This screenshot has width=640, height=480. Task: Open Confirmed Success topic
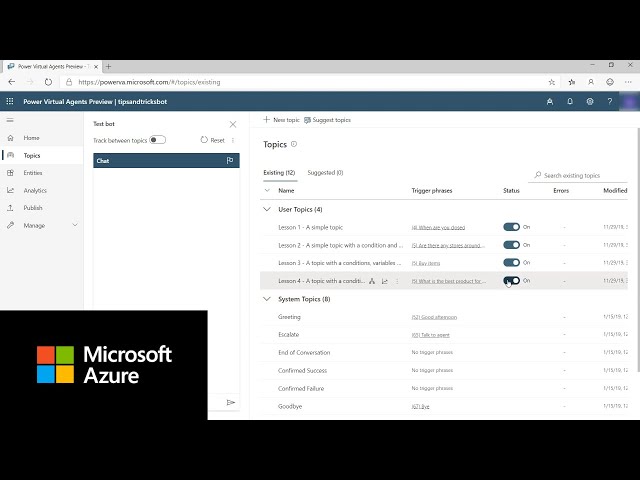[x=302, y=371]
